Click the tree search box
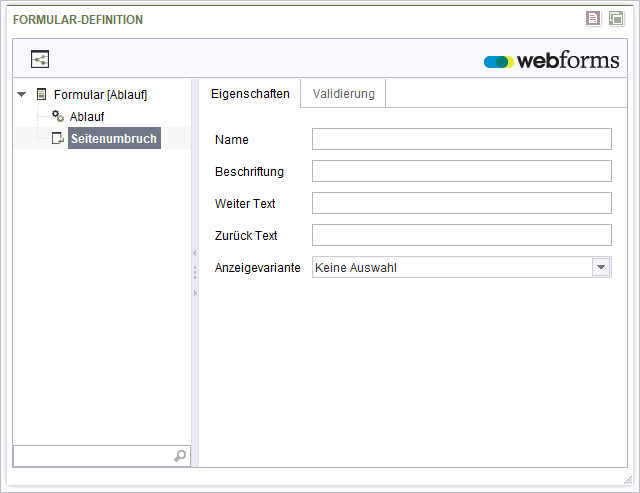The width and height of the screenshot is (640, 493). [x=102, y=456]
